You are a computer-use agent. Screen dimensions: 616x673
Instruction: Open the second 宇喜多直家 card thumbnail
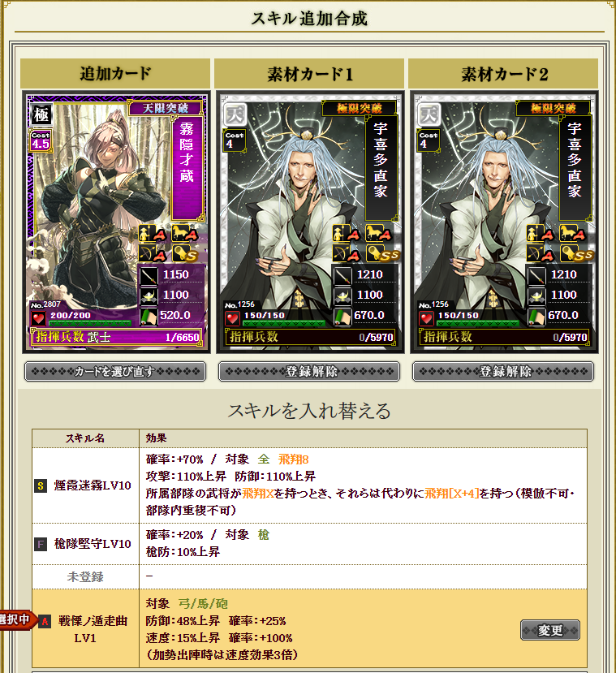click(504, 222)
